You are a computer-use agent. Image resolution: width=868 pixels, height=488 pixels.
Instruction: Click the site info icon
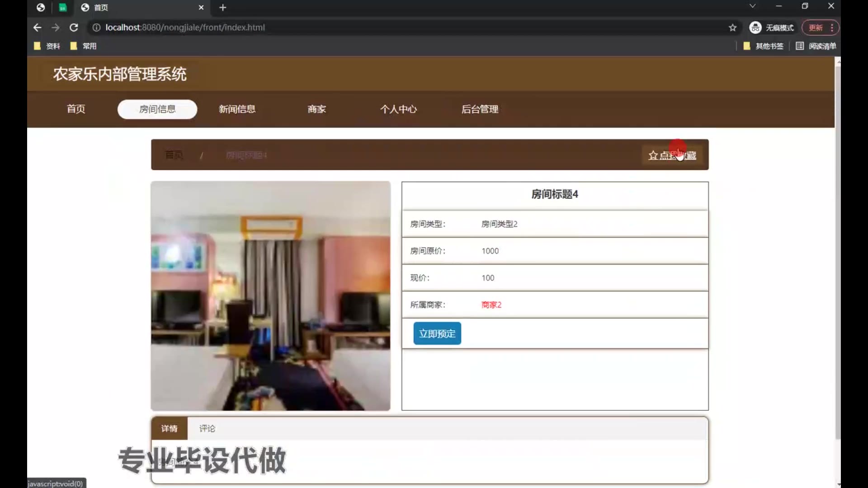(96, 28)
